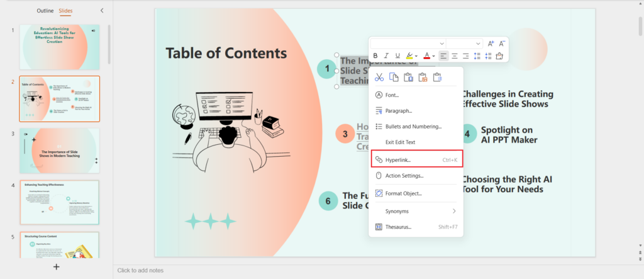Screen dimensions: 644x279
Task: Expand the highlight color dropdown arrow
Action: 416,56
